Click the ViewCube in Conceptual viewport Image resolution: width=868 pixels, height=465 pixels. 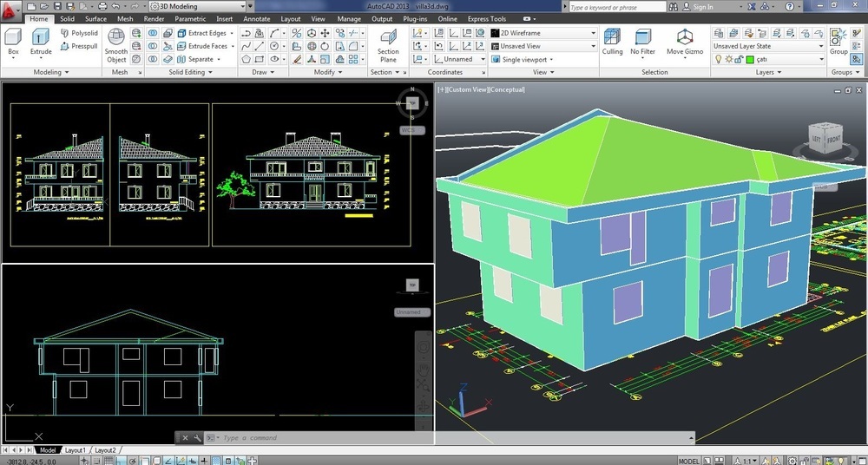(825, 138)
